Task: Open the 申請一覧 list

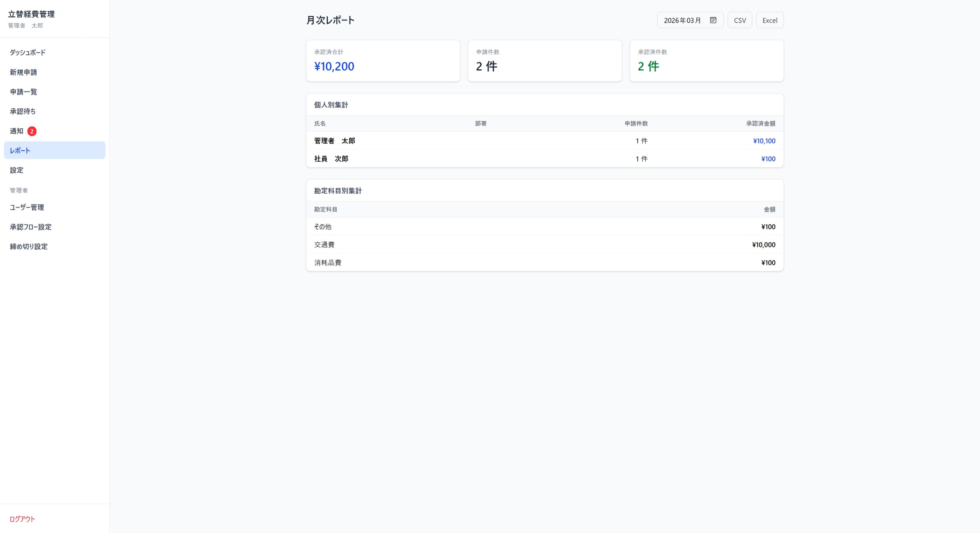Action: coord(24,92)
